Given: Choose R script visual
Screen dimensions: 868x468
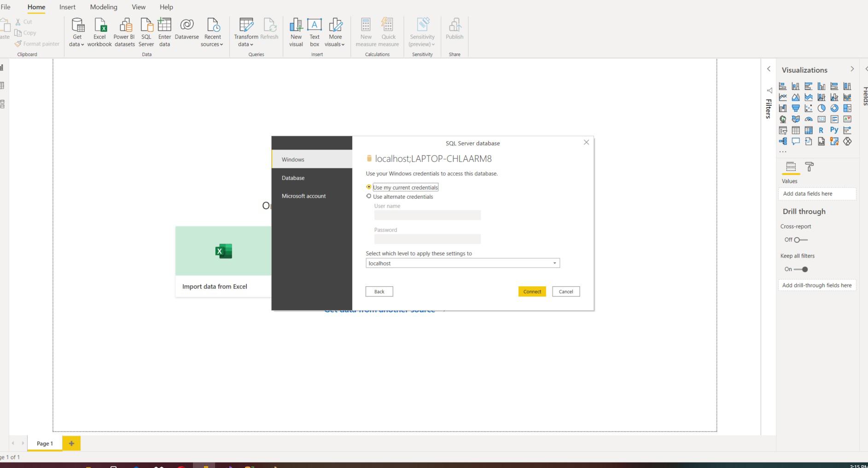Looking at the screenshot, I should 821,130.
